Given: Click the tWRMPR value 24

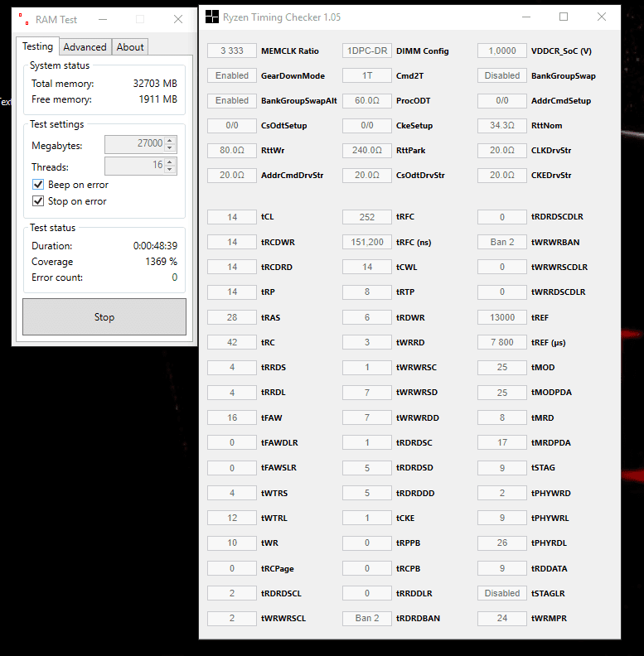Looking at the screenshot, I should [x=502, y=618].
